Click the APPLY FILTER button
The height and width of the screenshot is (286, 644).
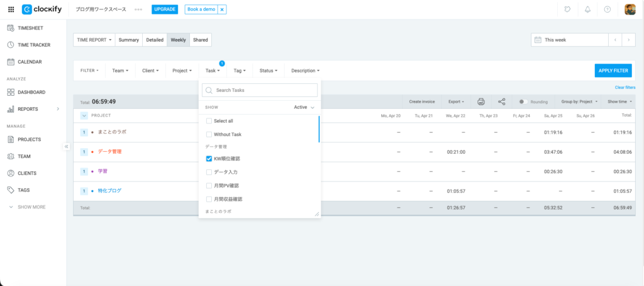pyautogui.click(x=613, y=71)
